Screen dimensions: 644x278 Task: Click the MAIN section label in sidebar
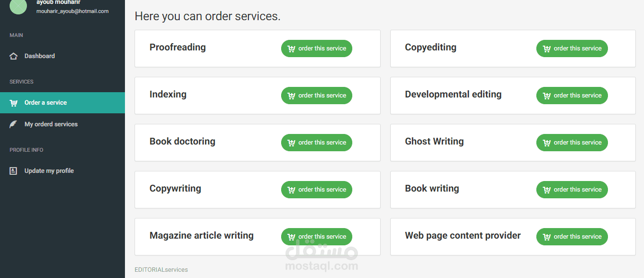[16, 36]
